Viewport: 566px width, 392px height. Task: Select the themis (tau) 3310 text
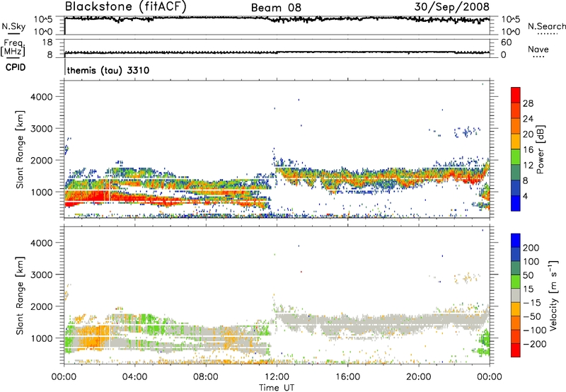tap(108, 70)
